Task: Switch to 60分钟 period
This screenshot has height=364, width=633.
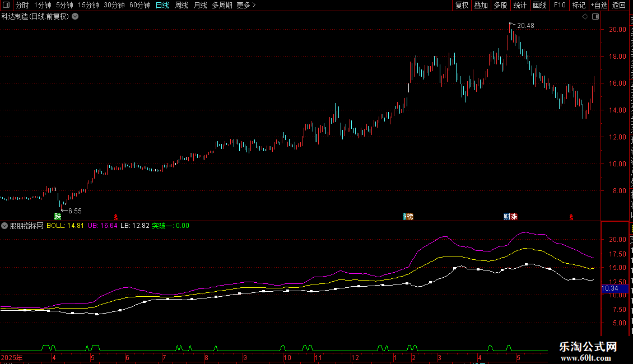Action: pos(140,5)
